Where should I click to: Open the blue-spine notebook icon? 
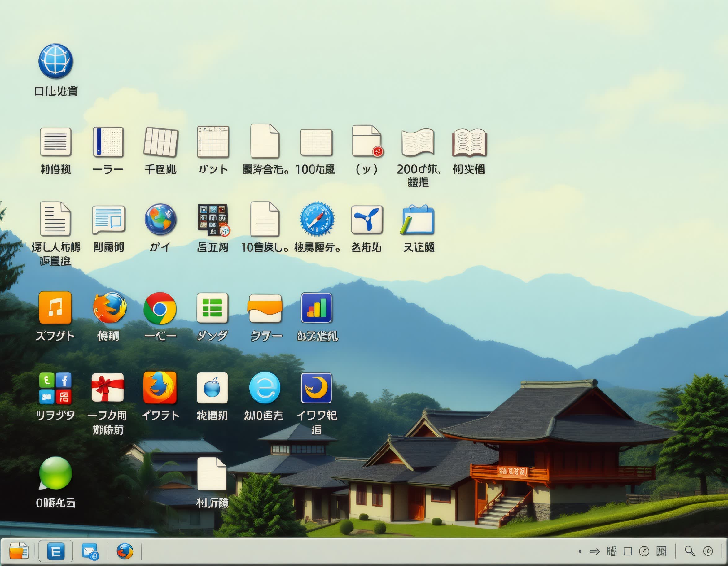point(108,141)
